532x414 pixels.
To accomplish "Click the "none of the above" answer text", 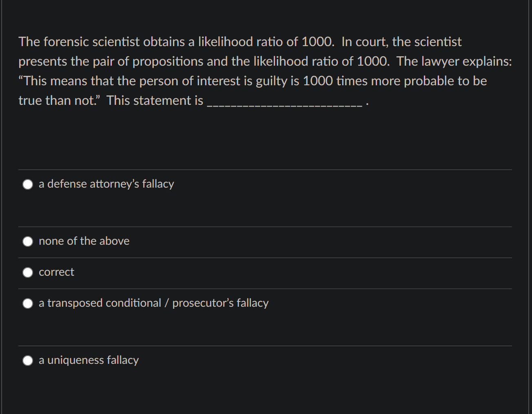I will tap(84, 241).
